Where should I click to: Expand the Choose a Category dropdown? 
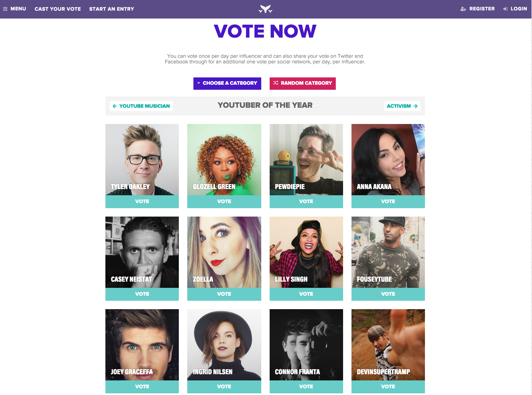(227, 84)
